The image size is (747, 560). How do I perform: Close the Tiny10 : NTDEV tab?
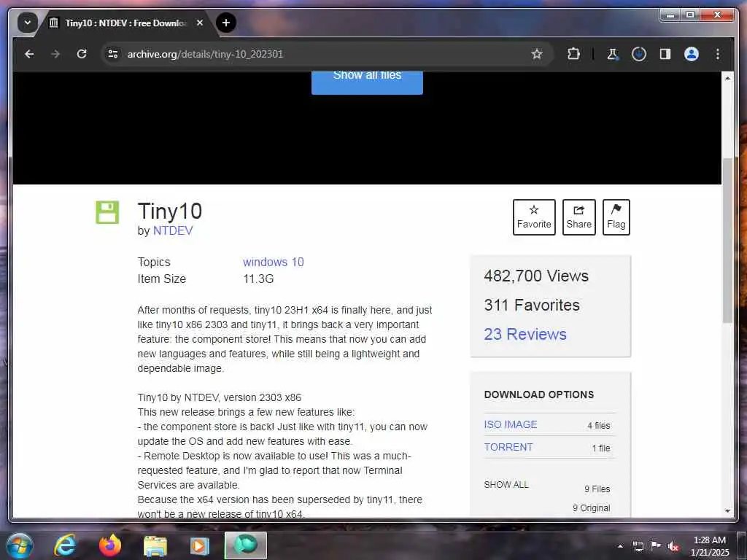pos(200,23)
